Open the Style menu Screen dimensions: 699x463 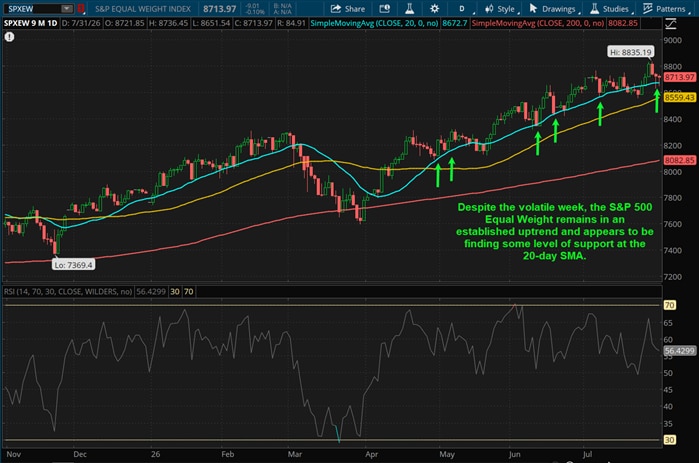point(502,8)
